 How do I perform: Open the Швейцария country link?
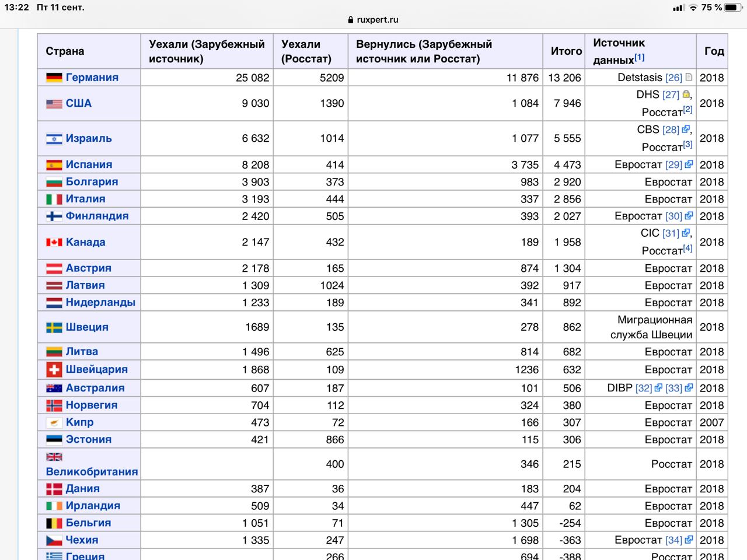point(97,369)
